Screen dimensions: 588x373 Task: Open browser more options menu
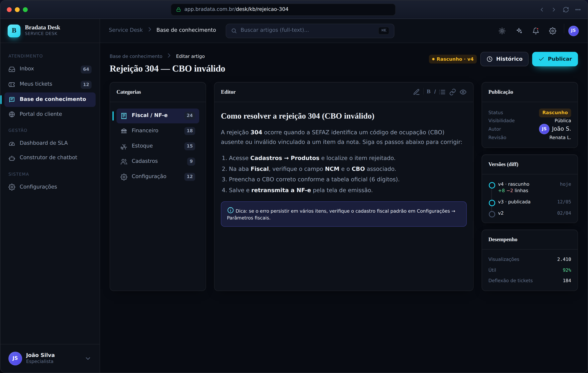pyautogui.click(x=578, y=9)
